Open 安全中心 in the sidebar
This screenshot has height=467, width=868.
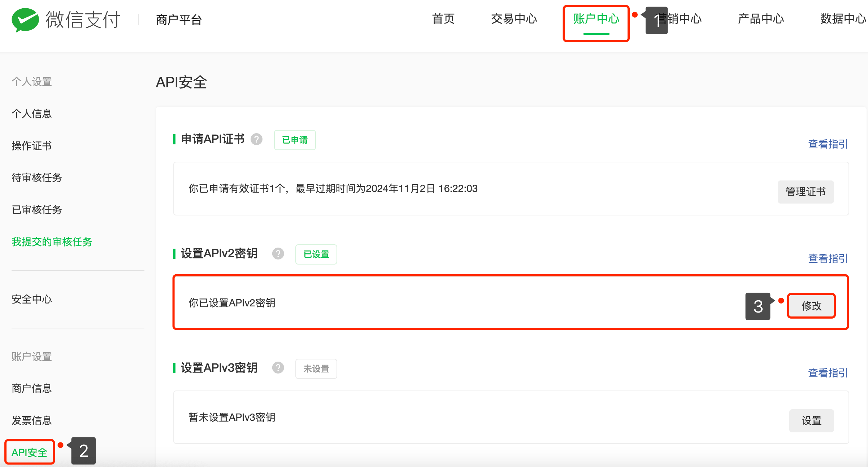pyautogui.click(x=32, y=299)
